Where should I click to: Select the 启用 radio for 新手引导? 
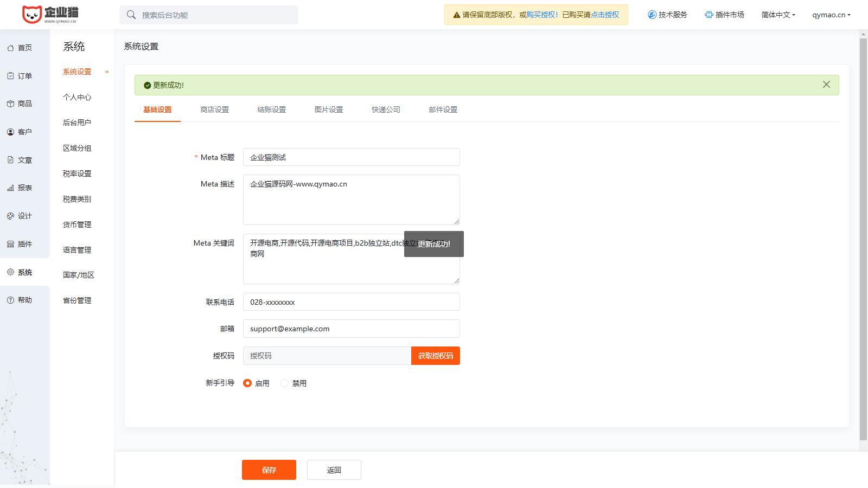[247, 383]
